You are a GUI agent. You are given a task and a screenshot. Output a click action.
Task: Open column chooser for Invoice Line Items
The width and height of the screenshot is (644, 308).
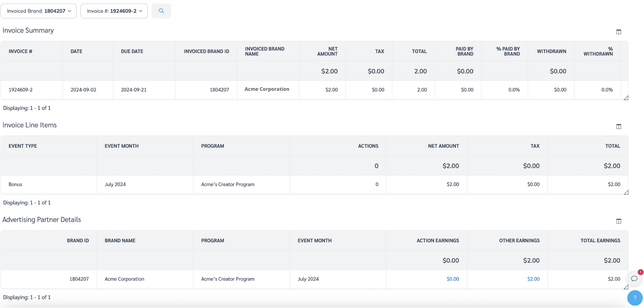click(618, 126)
